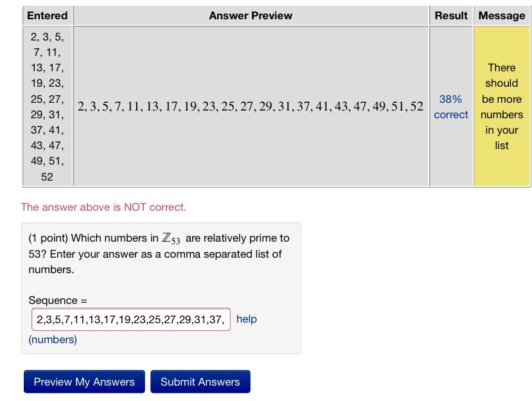Image resolution: width=532 pixels, height=401 pixels.
Task: Select the Answer Preview column header
Action: tap(250, 15)
